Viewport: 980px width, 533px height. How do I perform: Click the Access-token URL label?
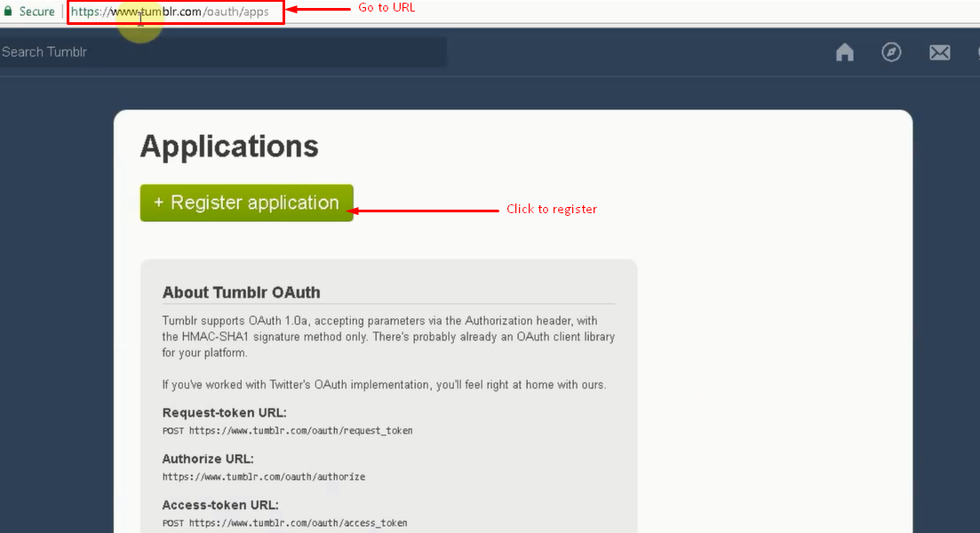tap(220, 505)
